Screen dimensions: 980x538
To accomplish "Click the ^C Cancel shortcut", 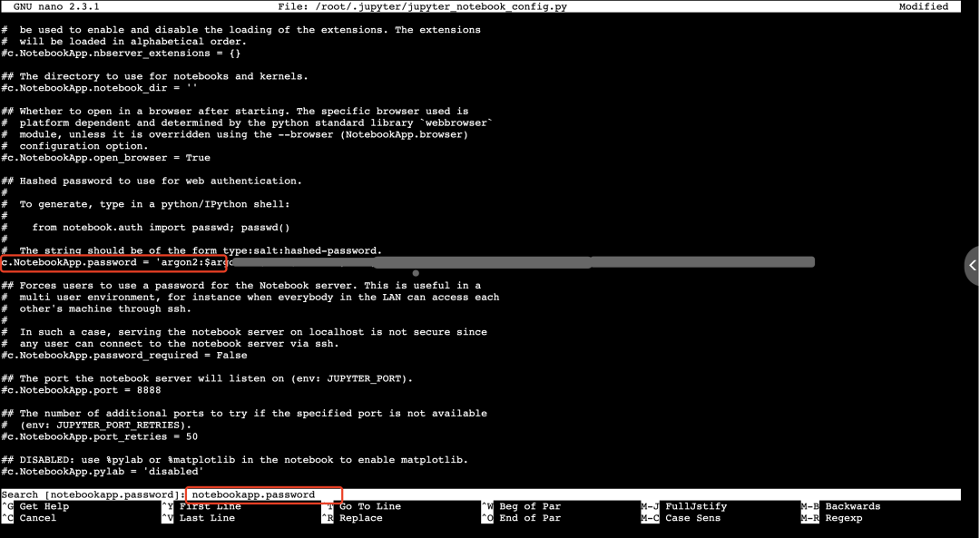I will pyautogui.click(x=29, y=518).
